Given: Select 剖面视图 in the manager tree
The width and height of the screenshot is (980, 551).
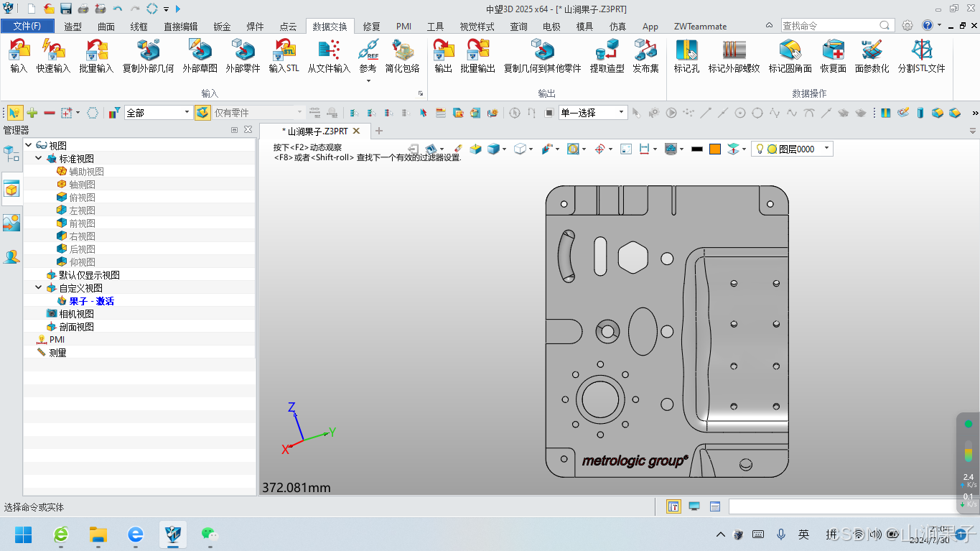Looking at the screenshot, I should tap(76, 326).
